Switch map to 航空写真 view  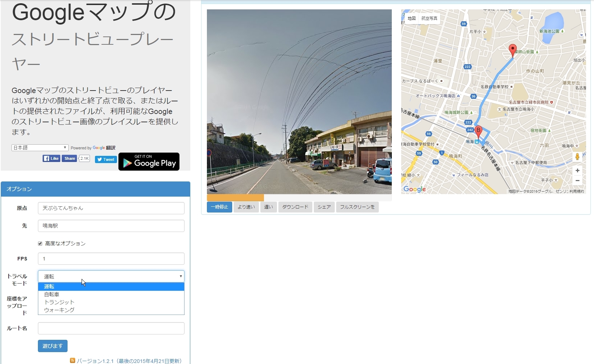point(429,18)
